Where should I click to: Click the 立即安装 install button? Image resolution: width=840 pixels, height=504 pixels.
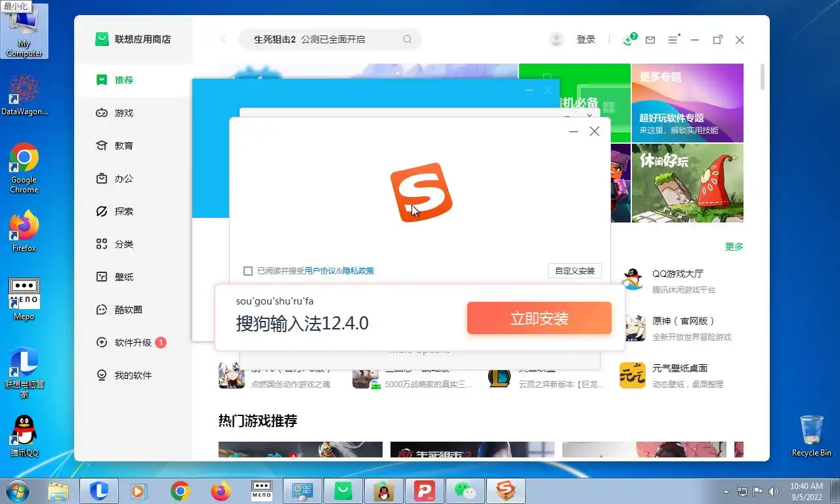[x=539, y=319]
